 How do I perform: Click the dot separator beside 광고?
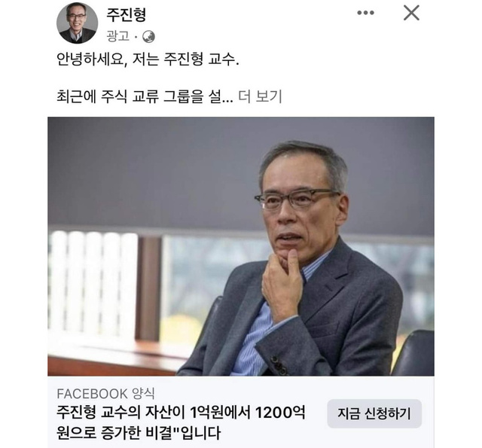pos(136,37)
